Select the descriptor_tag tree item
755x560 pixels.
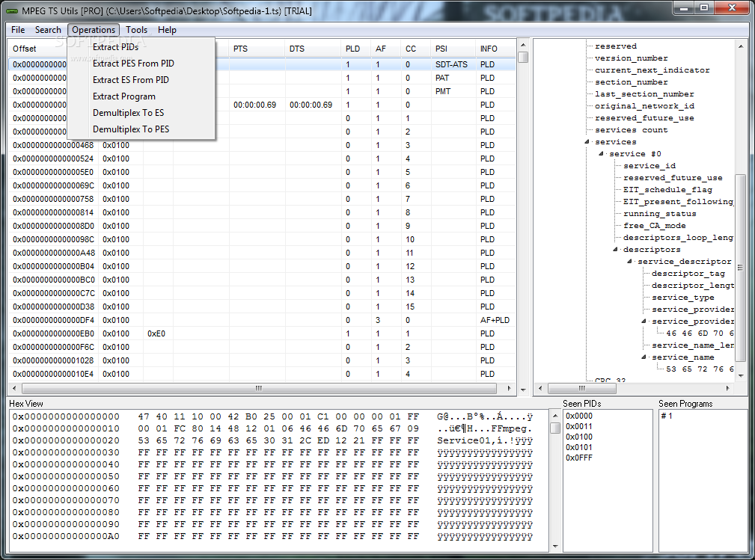tap(688, 274)
